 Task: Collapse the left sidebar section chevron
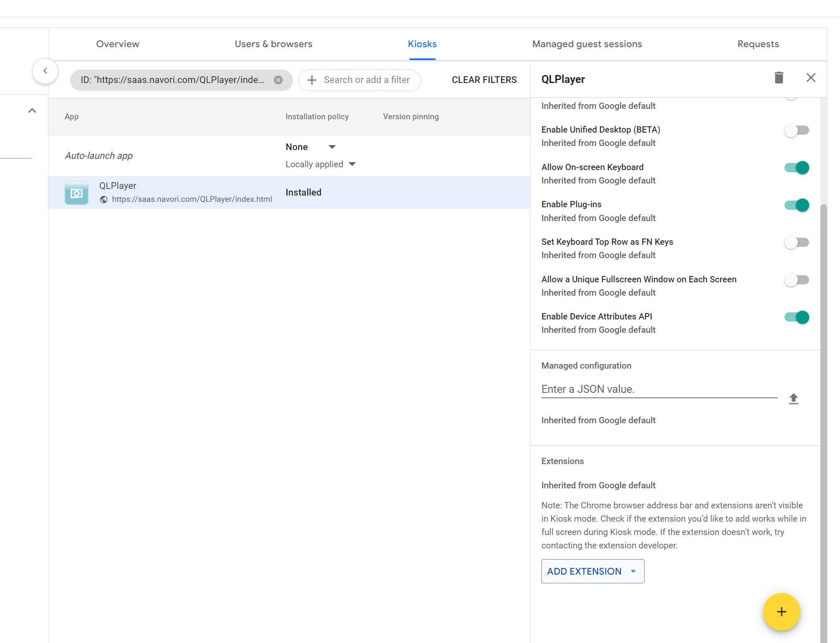tap(32, 111)
